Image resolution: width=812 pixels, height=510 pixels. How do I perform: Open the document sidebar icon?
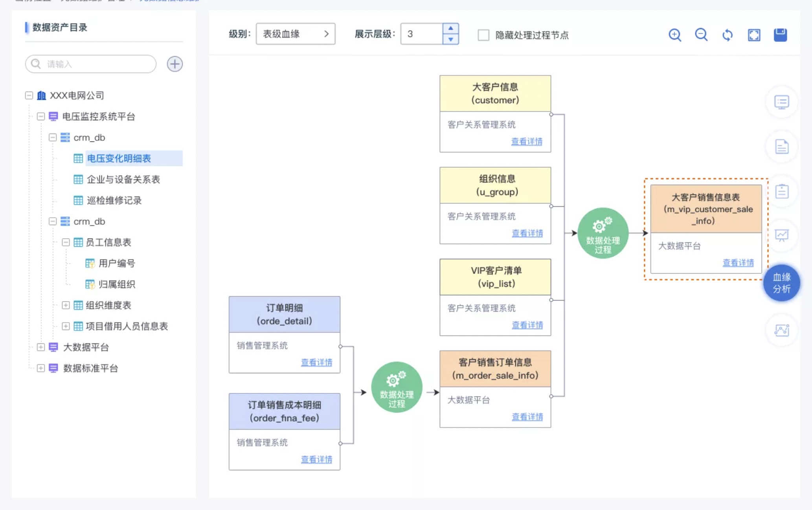782,147
